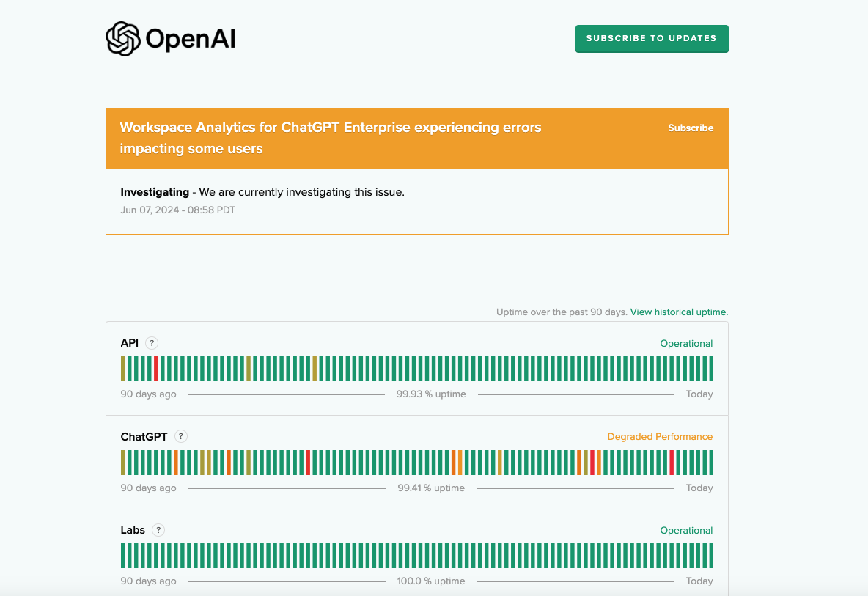This screenshot has height=596, width=868.
Task: Open the help icon next to API
Action: click(x=152, y=343)
